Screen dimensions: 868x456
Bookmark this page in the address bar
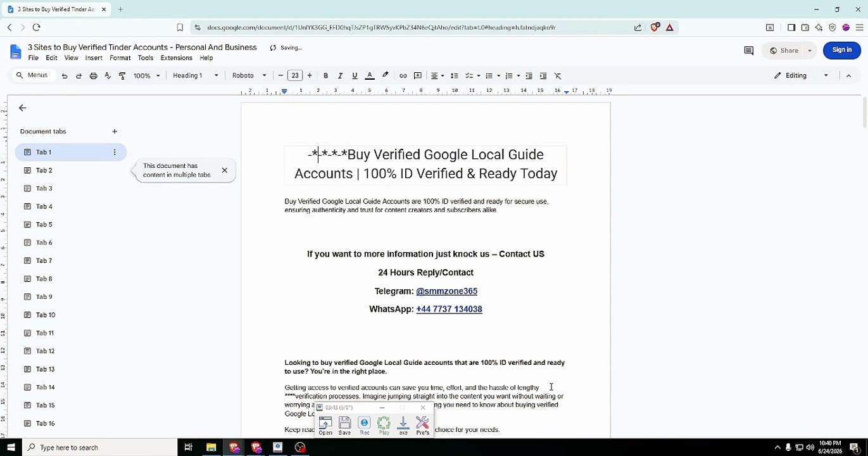180,28
